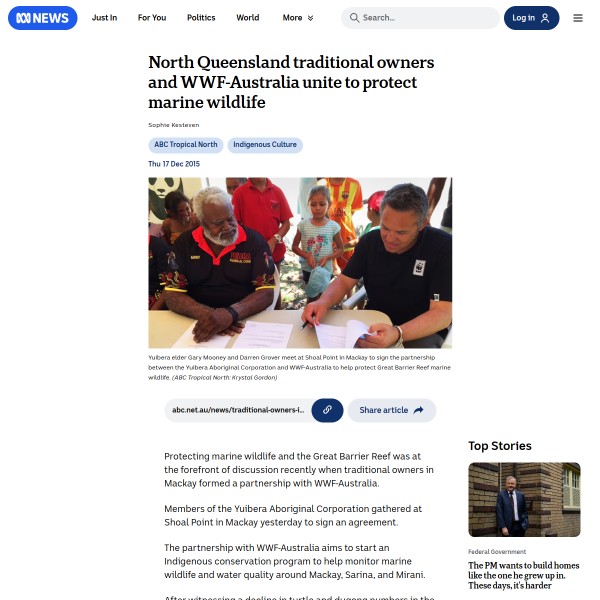Image resolution: width=600 pixels, height=600 pixels.
Task: Click the user profile icon in Log in
Action: (545, 18)
